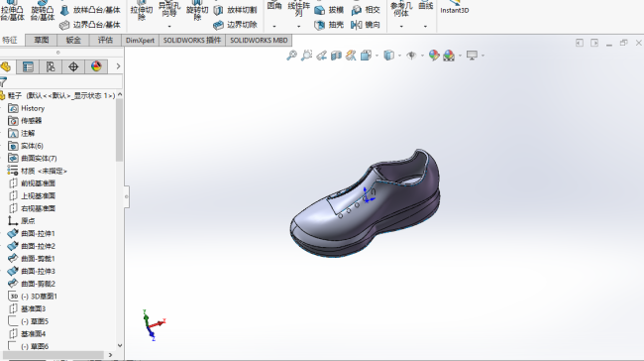Select the Edit Appearance color sphere icon
This screenshot has width=644, height=361.
[x=434, y=56]
